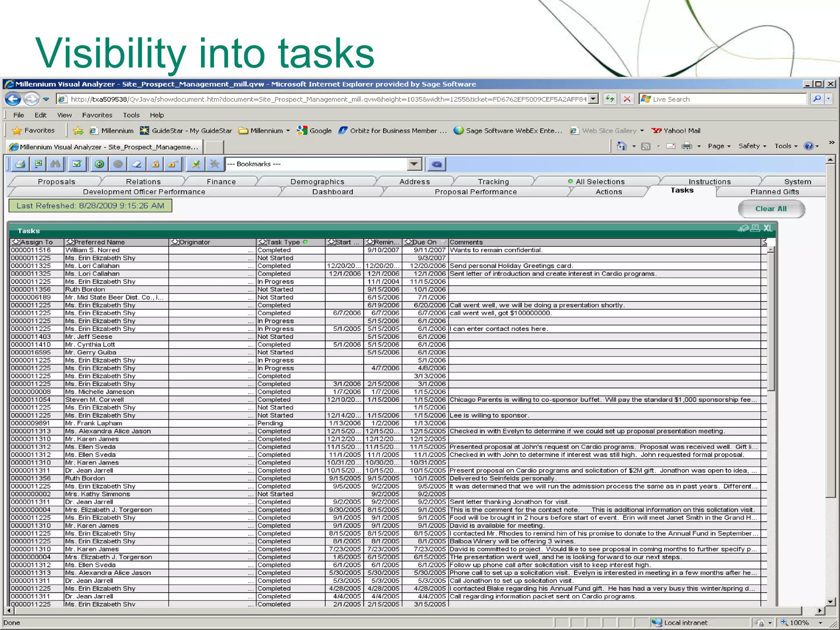Click the XL export icon in Tasks header
840x630 pixels.
point(768,228)
